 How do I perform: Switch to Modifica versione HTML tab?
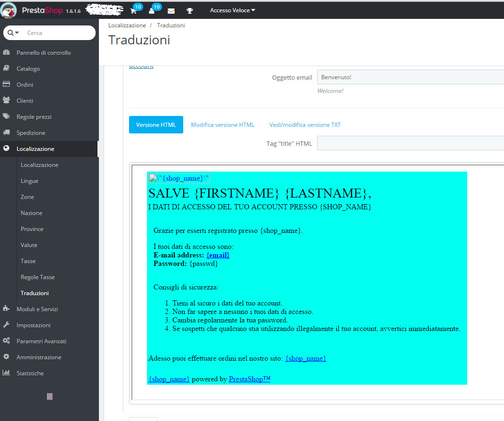[x=223, y=125]
